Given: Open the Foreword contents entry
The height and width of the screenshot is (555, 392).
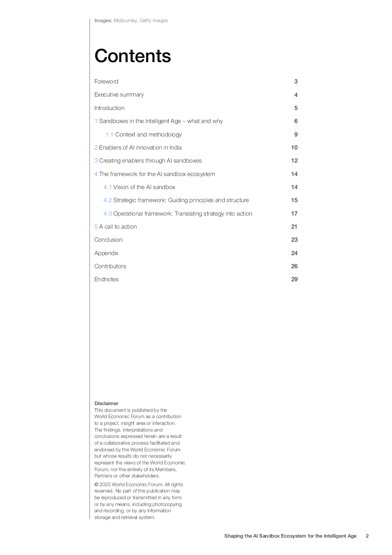Looking at the screenshot, I should point(106,81).
